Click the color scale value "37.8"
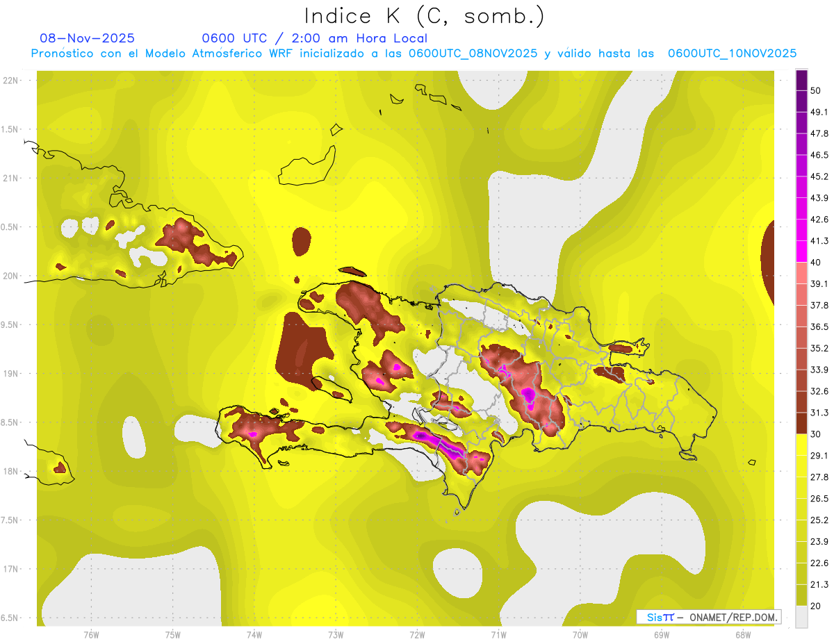The width and height of the screenshot is (834, 644). click(819, 305)
